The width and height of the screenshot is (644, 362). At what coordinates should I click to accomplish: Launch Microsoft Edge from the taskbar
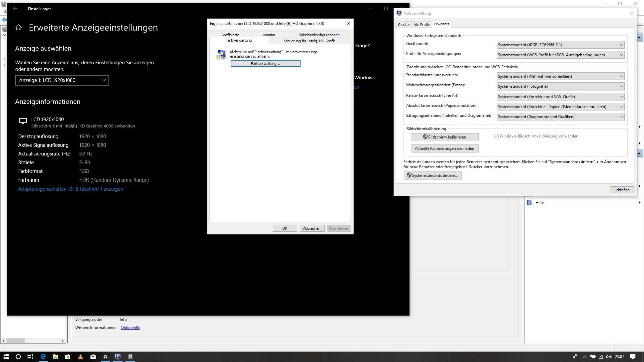[x=43, y=357]
